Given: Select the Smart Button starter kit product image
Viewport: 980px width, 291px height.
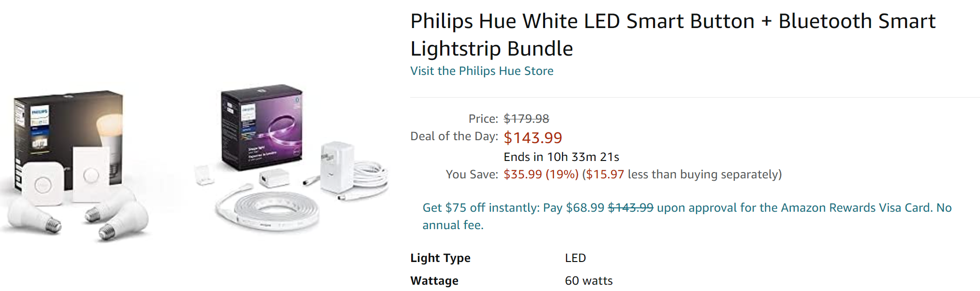Looking at the screenshot, I should point(76,165).
